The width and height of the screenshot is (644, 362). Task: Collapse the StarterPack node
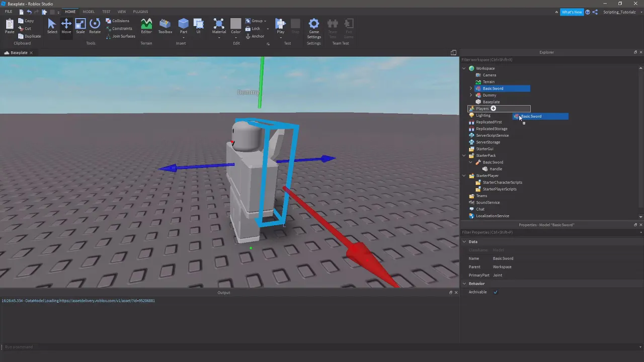coord(464,155)
